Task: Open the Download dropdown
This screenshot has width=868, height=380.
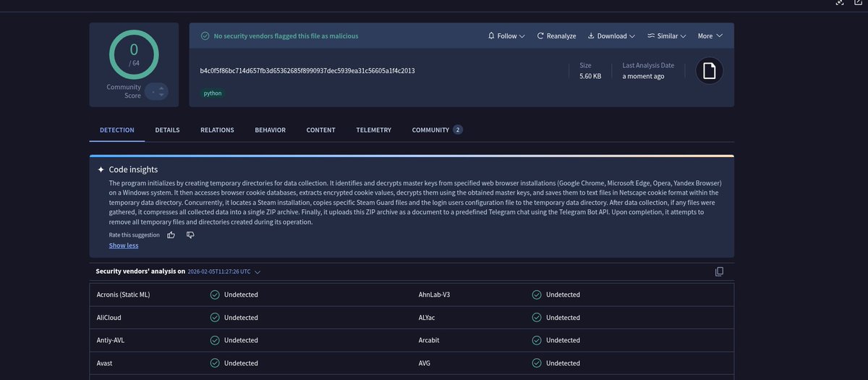Action: click(611, 35)
